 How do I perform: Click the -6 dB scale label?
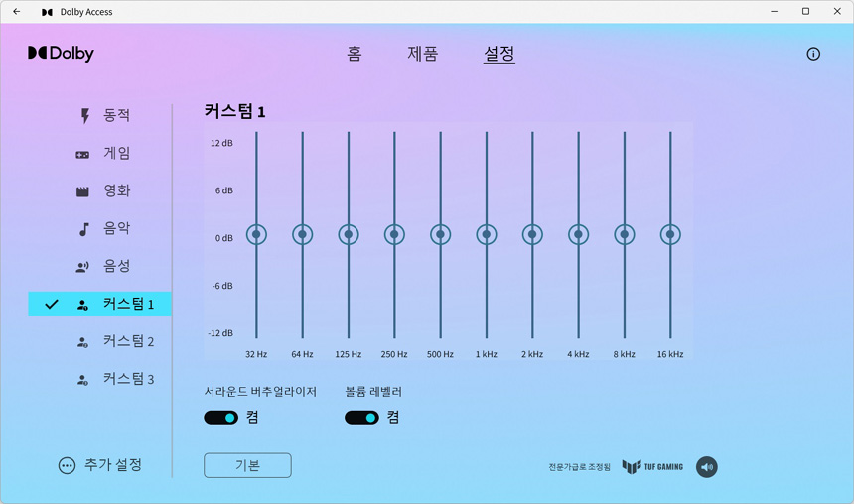(222, 286)
